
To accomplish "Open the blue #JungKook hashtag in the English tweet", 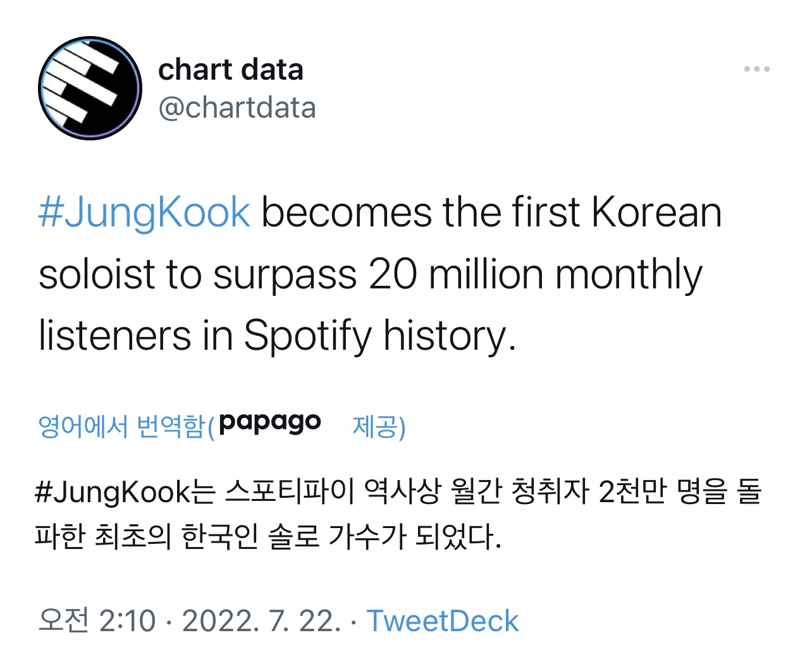I will pos(144,212).
